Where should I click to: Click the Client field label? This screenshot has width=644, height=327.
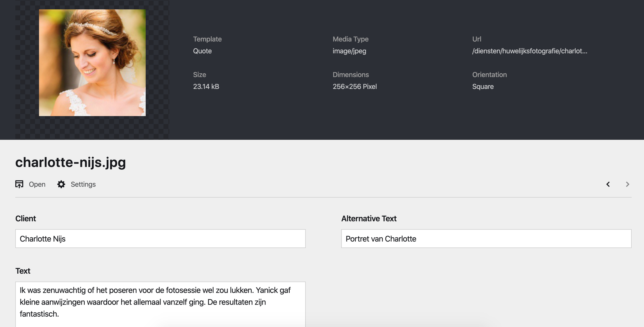point(25,219)
